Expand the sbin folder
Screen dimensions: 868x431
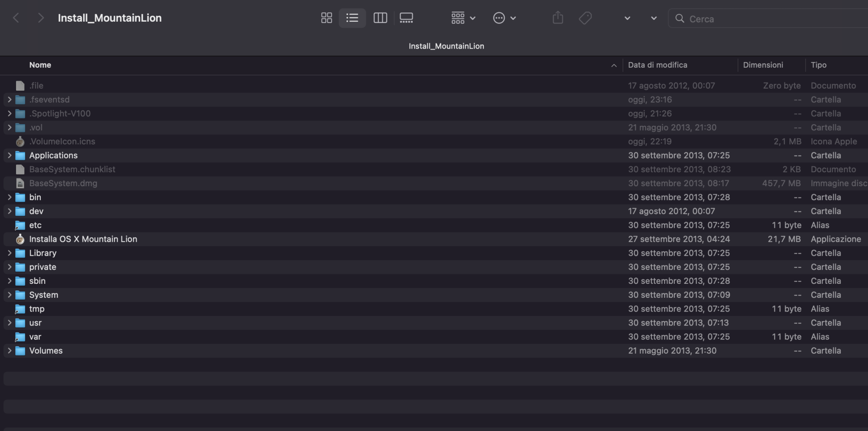click(x=10, y=281)
